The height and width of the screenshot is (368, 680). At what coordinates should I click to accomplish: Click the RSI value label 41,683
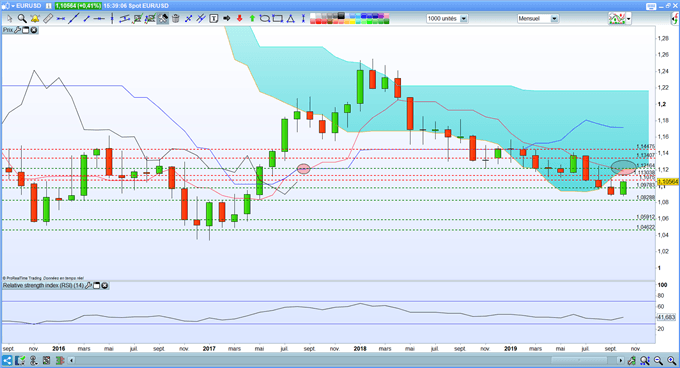click(x=667, y=317)
